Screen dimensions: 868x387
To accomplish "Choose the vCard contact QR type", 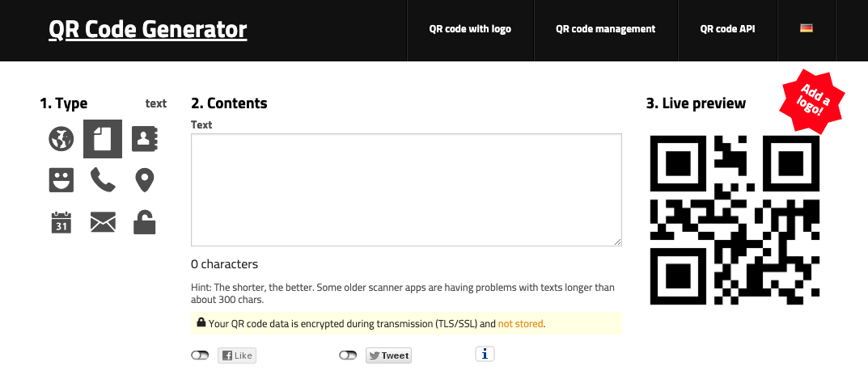I will (x=145, y=139).
